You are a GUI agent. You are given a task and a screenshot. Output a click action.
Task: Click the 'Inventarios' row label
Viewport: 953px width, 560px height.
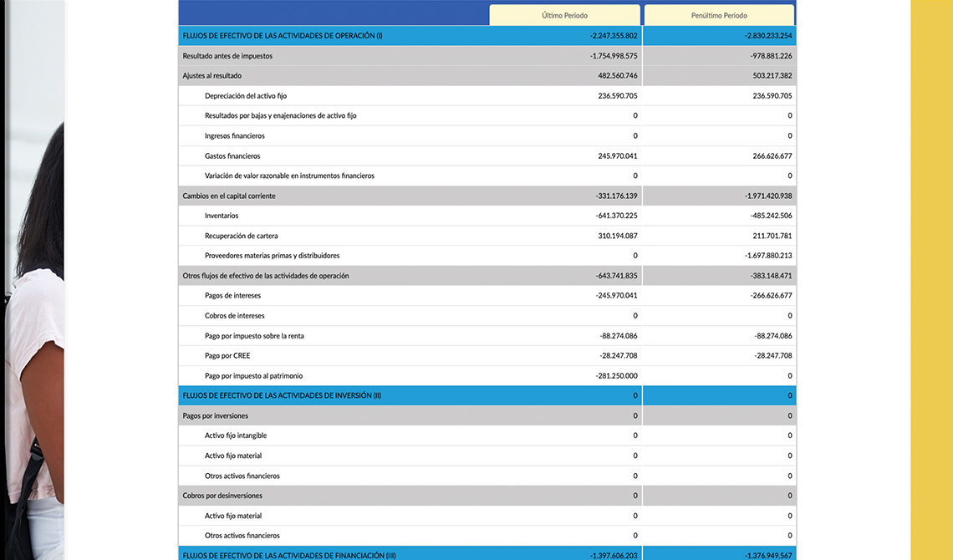[222, 216]
